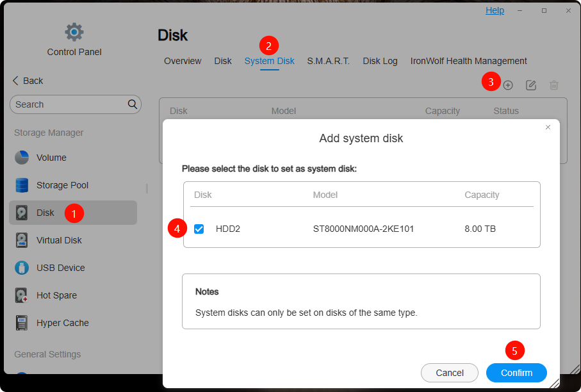This screenshot has width=581, height=392.
Task: Click the Confirm button
Action: 516,373
